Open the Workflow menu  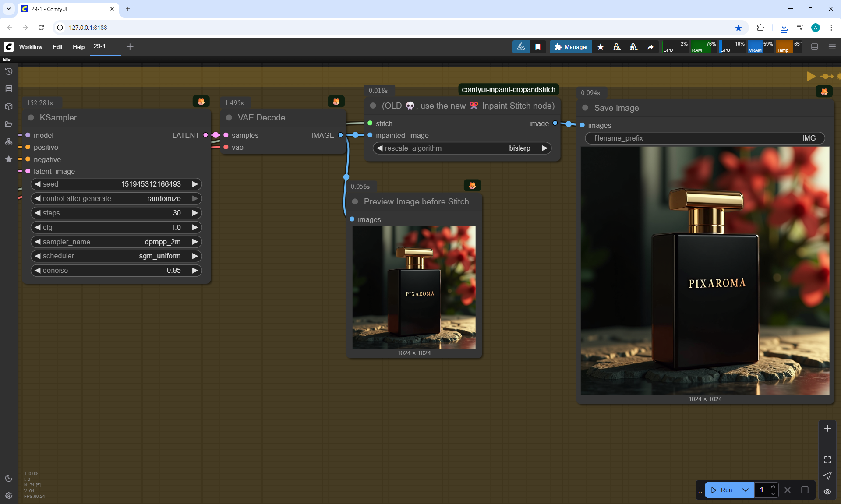click(x=31, y=47)
